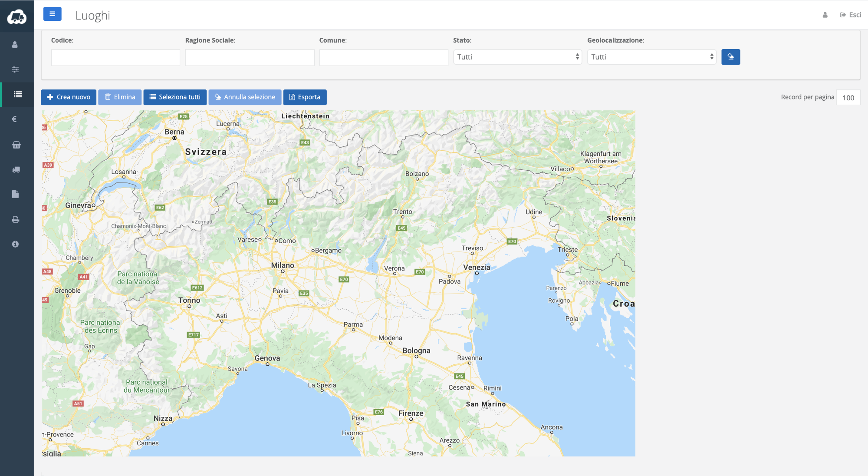Viewport: 868px width, 476px height.
Task: Select the list icon in sidebar
Action: click(17, 94)
